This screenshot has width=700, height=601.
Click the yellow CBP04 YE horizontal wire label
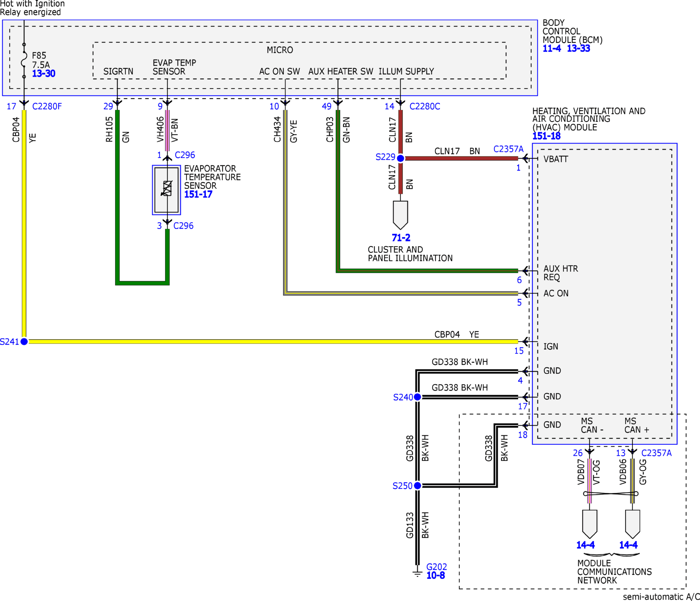click(x=456, y=335)
